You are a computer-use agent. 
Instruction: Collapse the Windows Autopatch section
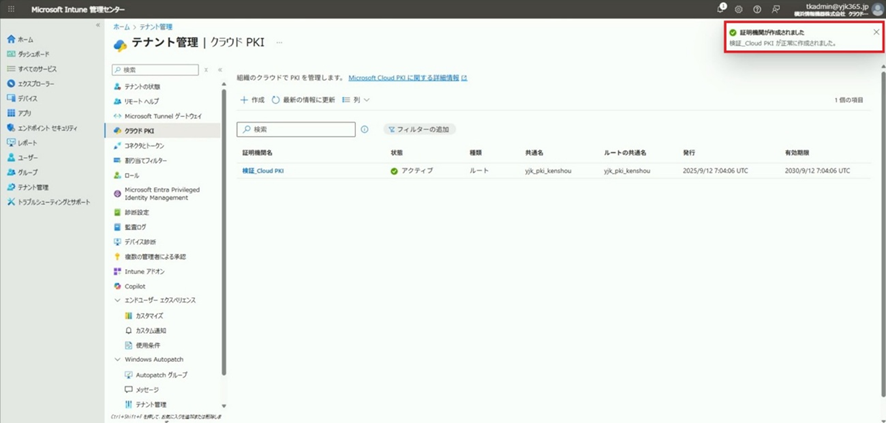[117, 359]
